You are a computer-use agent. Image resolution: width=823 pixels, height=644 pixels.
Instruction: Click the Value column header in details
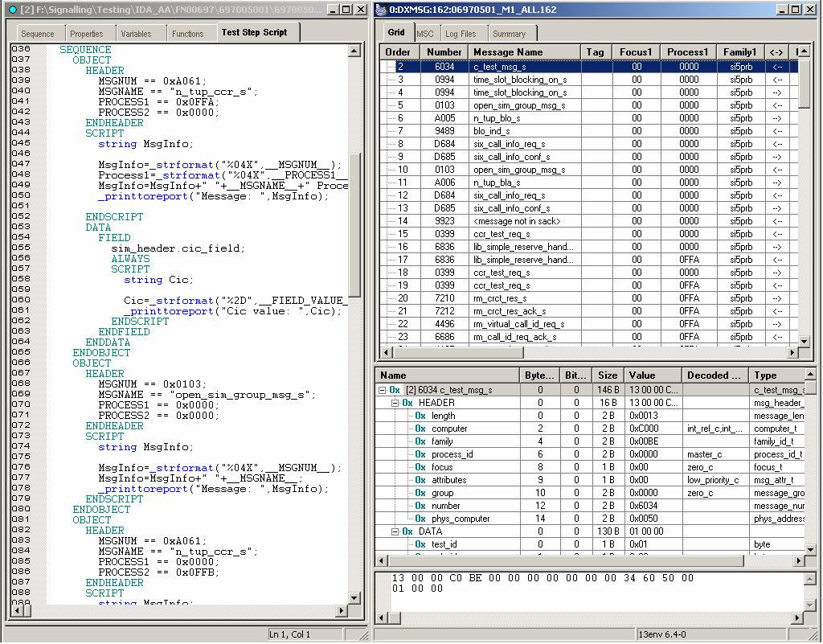point(653,375)
